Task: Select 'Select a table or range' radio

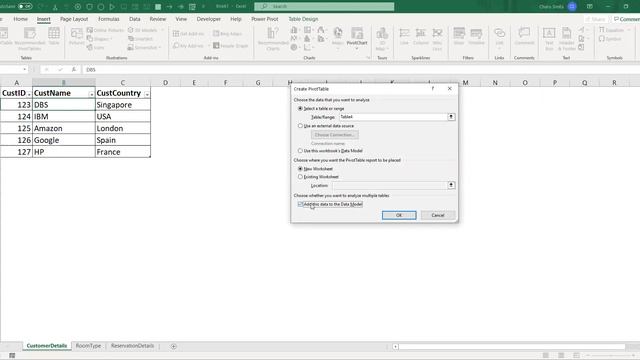Action: coord(300,109)
